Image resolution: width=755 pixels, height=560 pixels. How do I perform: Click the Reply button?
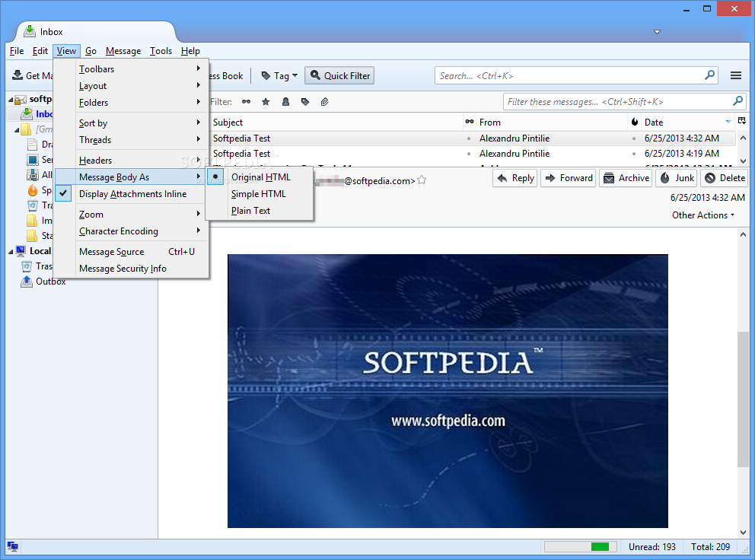pyautogui.click(x=515, y=178)
